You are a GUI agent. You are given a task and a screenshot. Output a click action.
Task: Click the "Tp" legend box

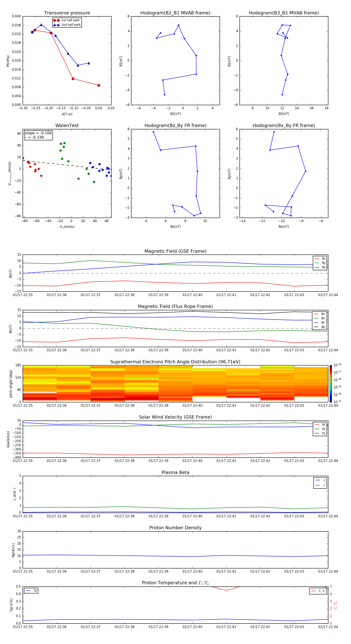[x=31, y=591]
